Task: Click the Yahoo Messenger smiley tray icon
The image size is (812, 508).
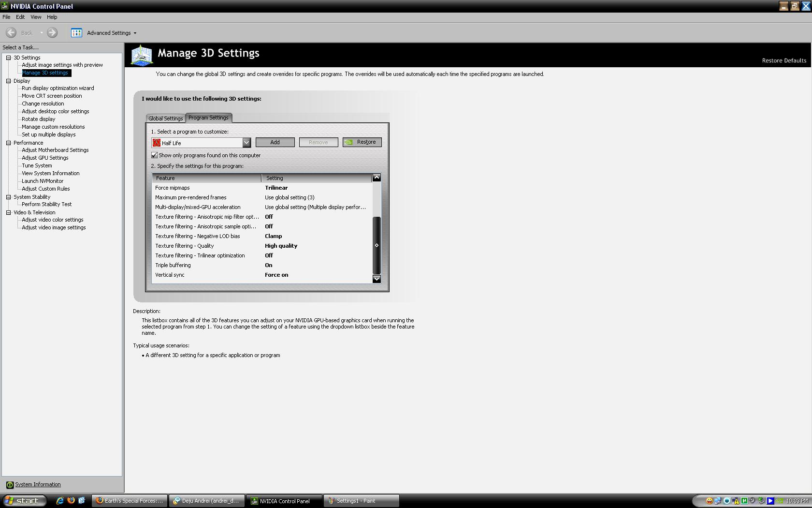Action: [x=710, y=501]
